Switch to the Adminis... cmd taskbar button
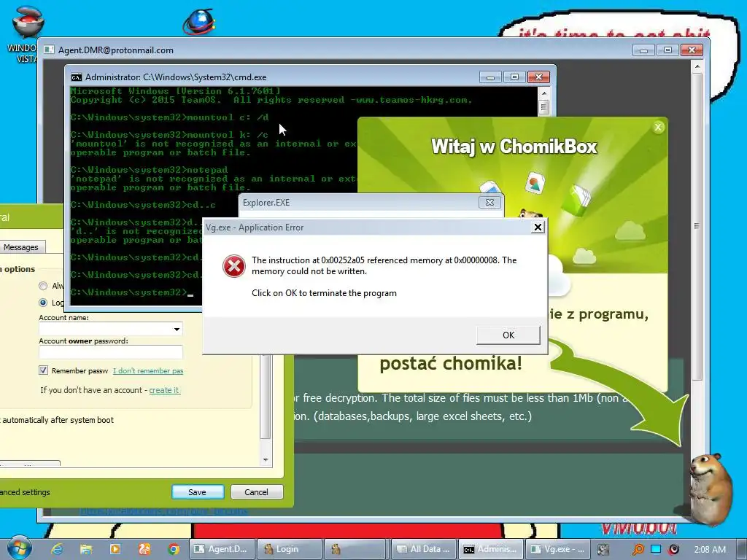The image size is (747, 560). coord(491,549)
